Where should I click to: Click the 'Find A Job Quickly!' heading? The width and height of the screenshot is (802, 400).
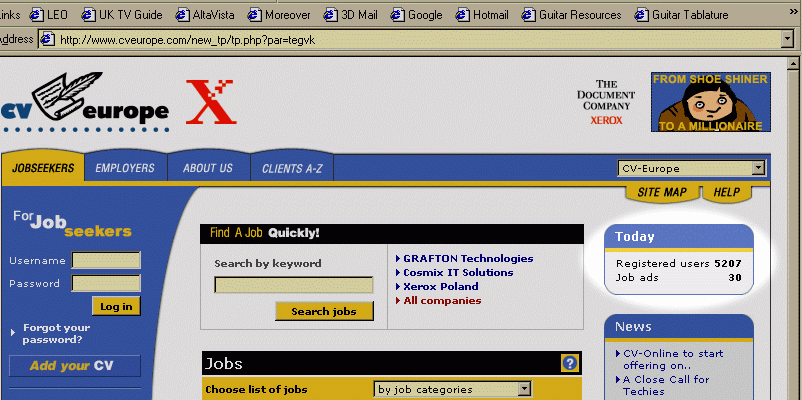[x=264, y=233]
